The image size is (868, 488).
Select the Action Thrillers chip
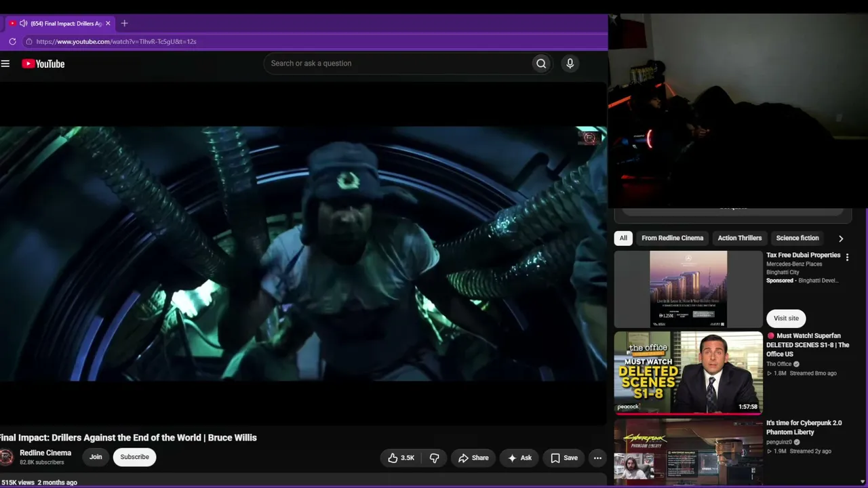coord(740,238)
